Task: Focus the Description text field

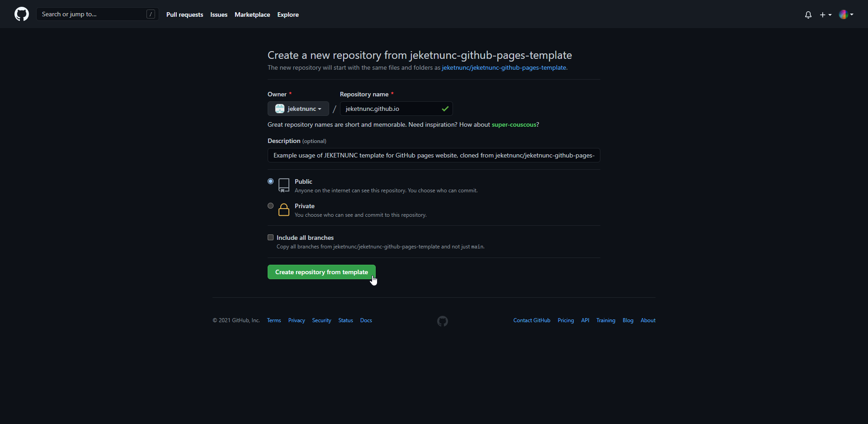Action: point(434,155)
